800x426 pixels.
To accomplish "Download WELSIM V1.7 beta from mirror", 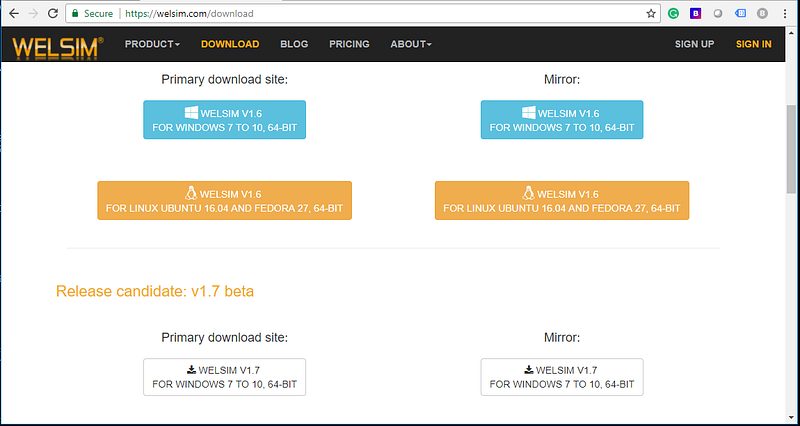I will click(x=562, y=377).
